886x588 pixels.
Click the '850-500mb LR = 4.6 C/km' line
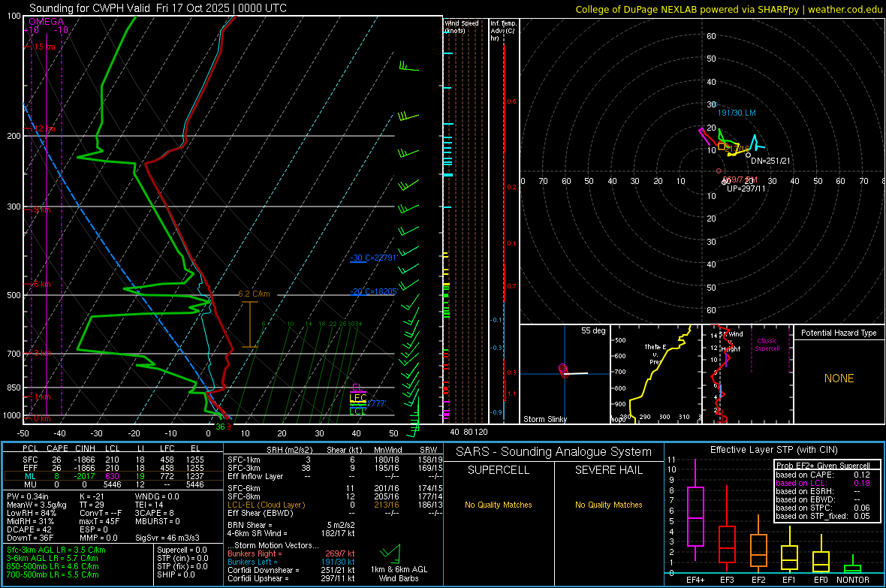[53, 566]
